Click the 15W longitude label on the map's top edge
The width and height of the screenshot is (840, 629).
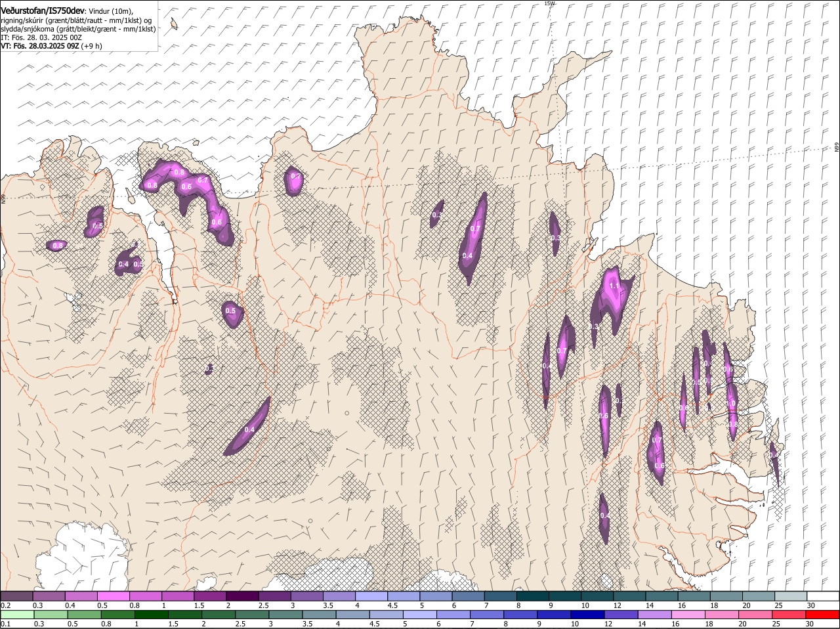pos(549,3)
